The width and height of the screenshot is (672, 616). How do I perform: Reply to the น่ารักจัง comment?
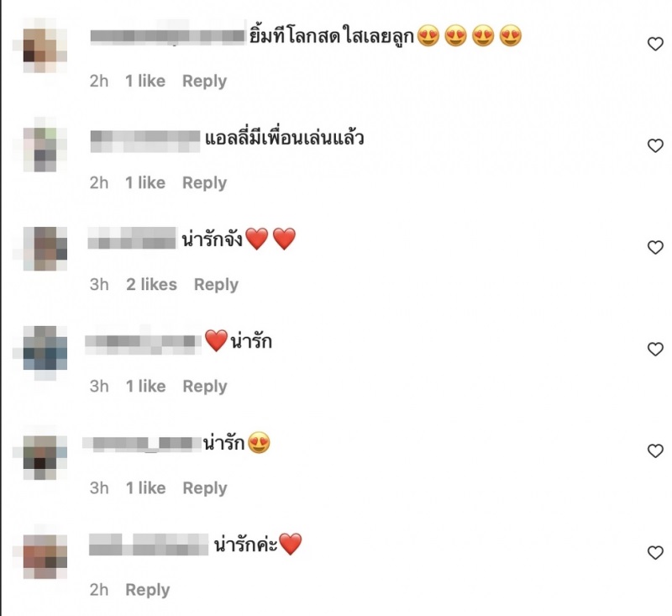pyautogui.click(x=216, y=285)
